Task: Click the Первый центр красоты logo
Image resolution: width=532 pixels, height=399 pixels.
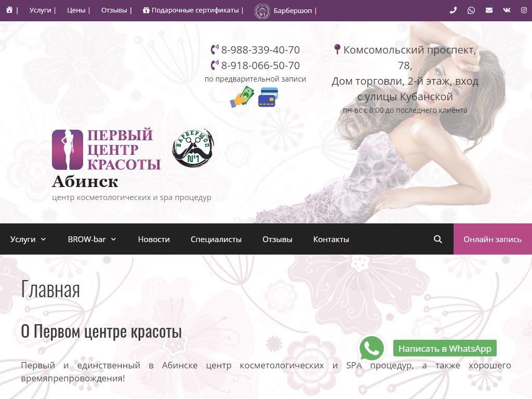Action: point(107,150)
